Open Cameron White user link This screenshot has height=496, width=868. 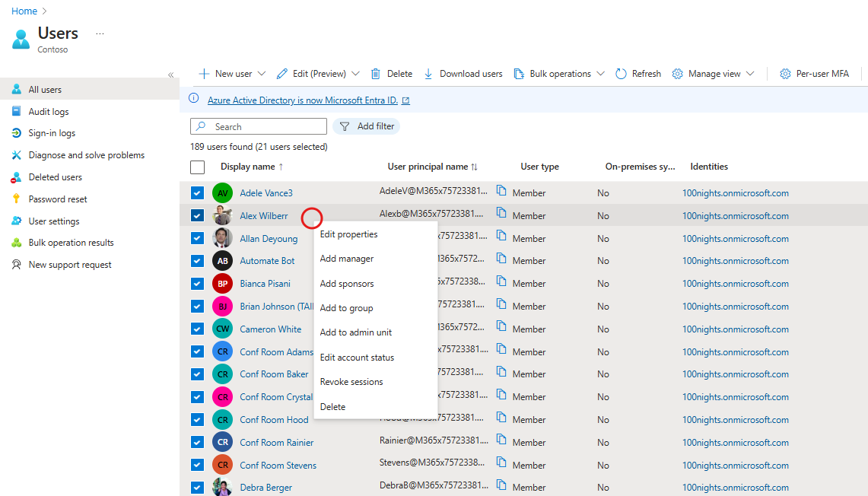pos(271,329)
